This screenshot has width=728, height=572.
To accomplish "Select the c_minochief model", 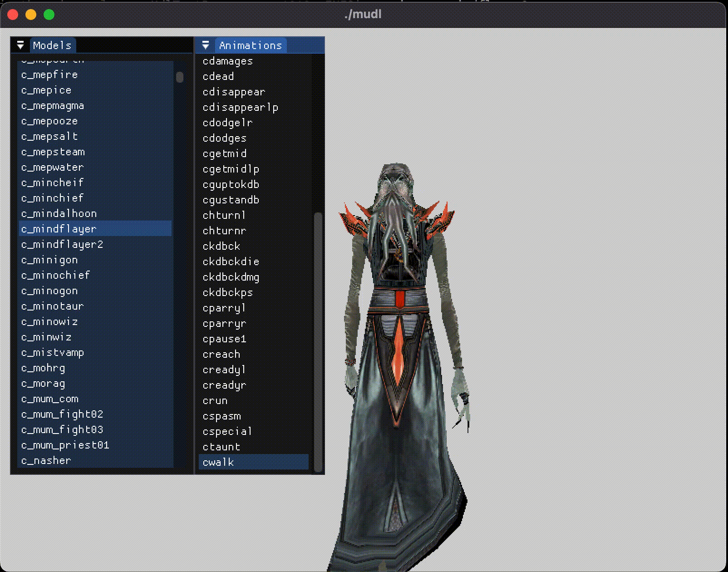I will pyautogui.click(x=95, y=275).
